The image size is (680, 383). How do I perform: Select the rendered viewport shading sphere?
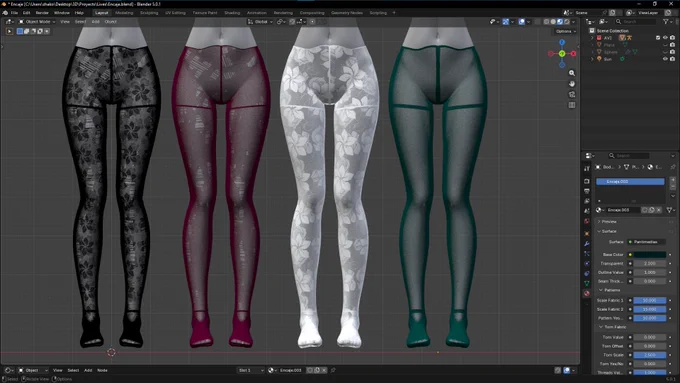pos(567,22)
